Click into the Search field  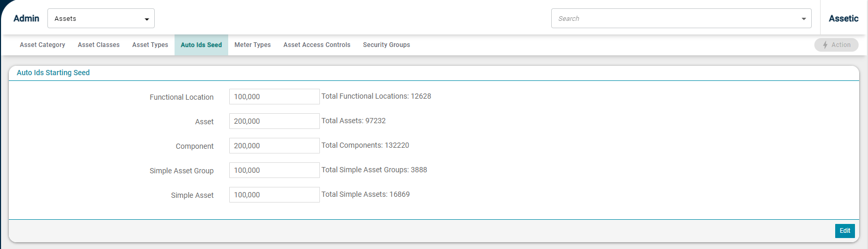675,18
